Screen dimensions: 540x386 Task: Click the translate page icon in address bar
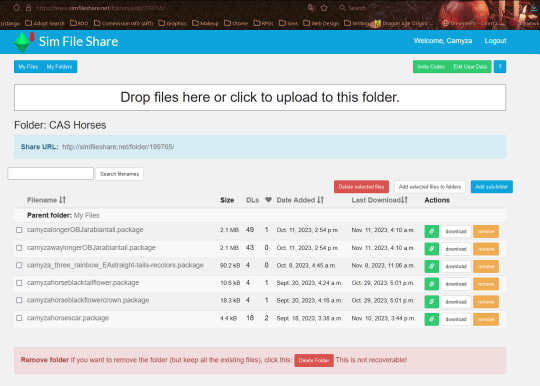[x=312, y=8]
